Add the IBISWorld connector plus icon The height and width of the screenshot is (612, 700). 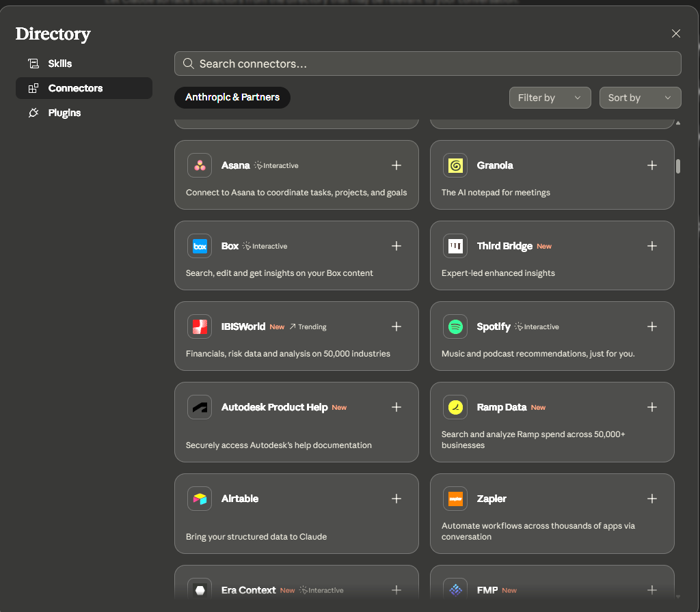(x=396, y=326)
